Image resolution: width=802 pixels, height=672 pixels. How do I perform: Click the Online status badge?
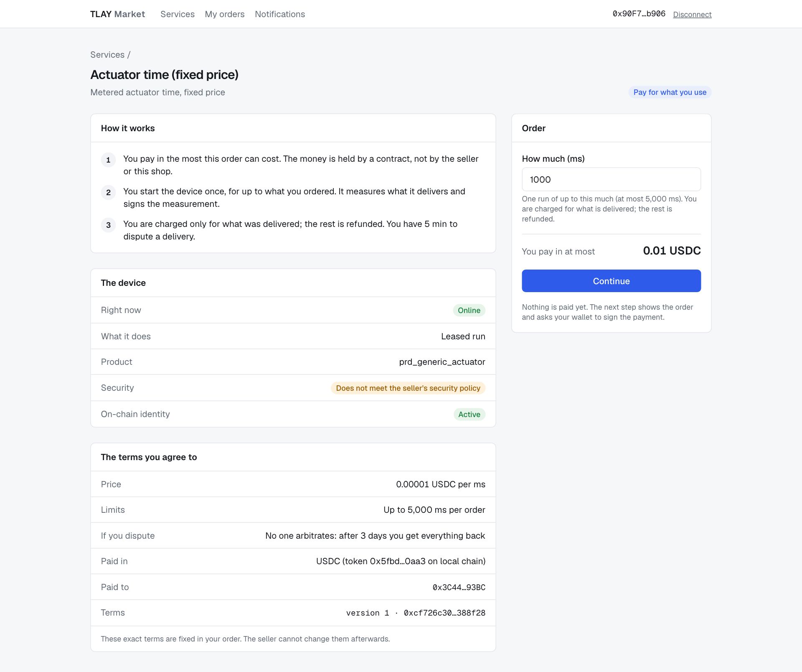469,311
